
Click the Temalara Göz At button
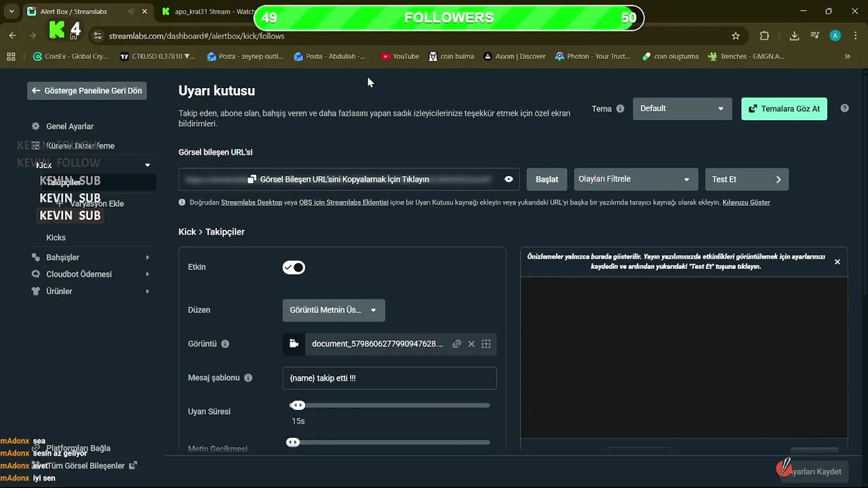click(784, 108)
